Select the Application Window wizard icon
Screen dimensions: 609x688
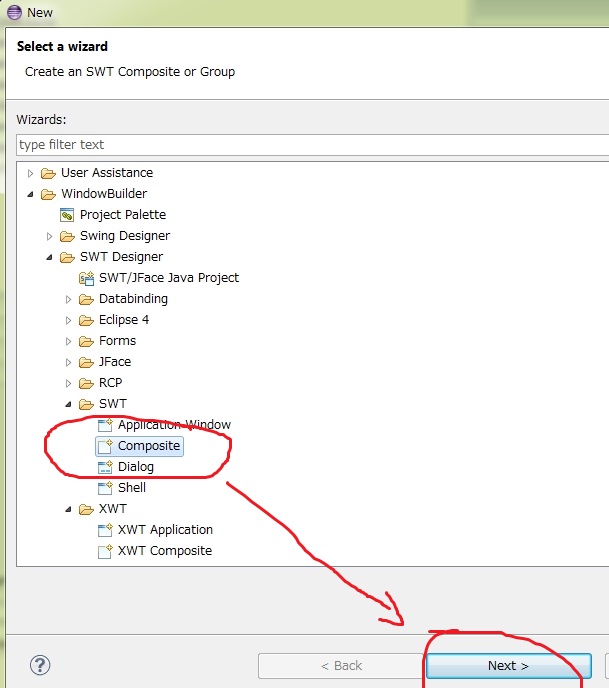pyautogui.click(x=105, y=425)
